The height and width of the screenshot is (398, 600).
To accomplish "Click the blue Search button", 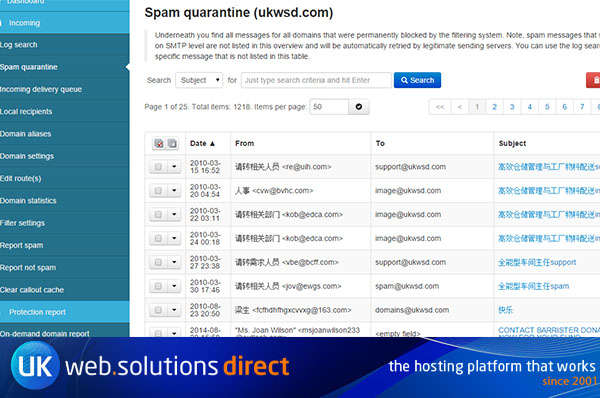I will point(417,80).
